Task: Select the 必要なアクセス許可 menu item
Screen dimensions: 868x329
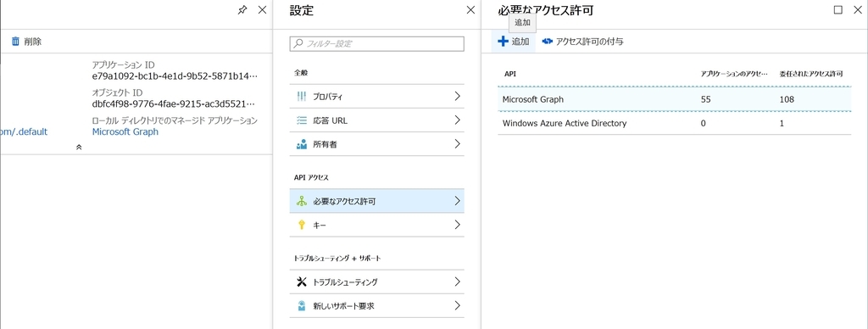Action: (377, 200)
